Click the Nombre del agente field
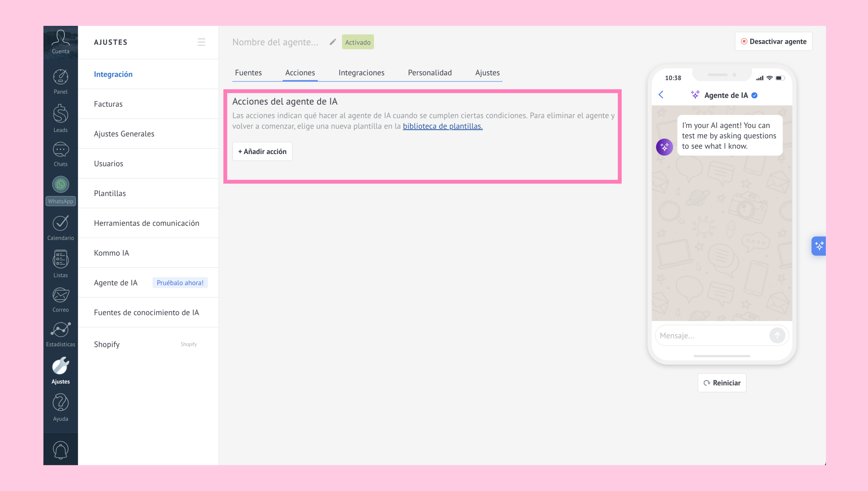 point(275,42)
